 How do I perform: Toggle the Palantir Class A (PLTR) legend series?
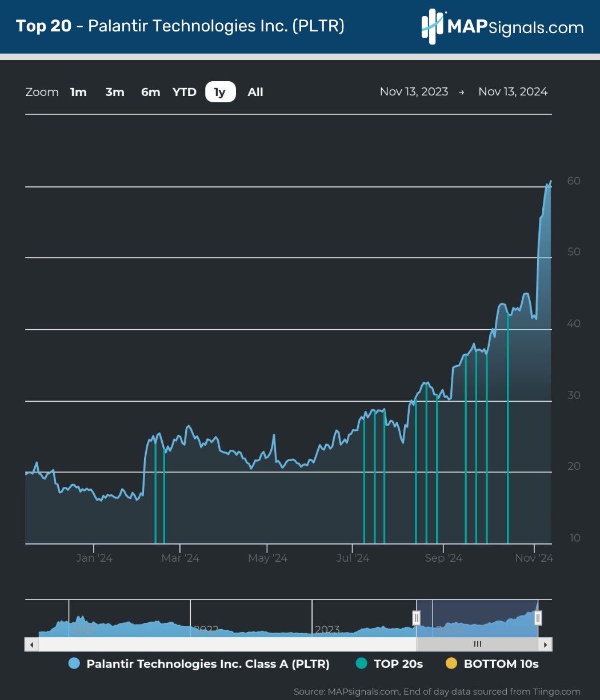click(199, 664)
